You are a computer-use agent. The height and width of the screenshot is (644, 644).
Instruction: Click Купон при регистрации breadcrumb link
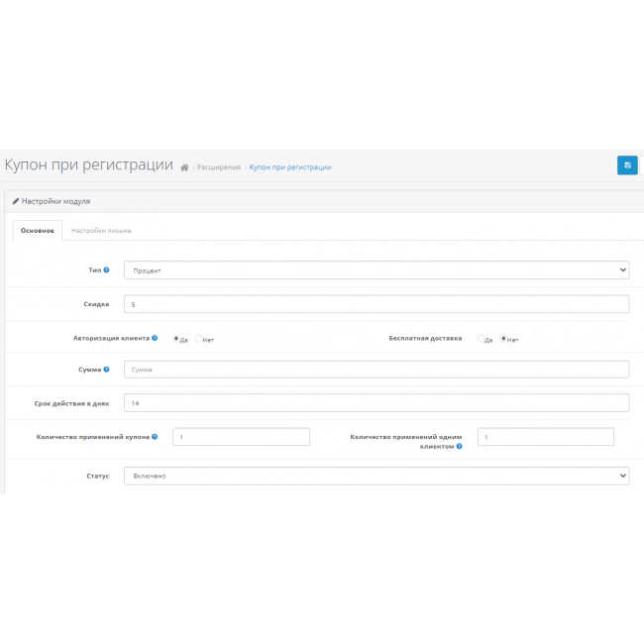[289, 167]
